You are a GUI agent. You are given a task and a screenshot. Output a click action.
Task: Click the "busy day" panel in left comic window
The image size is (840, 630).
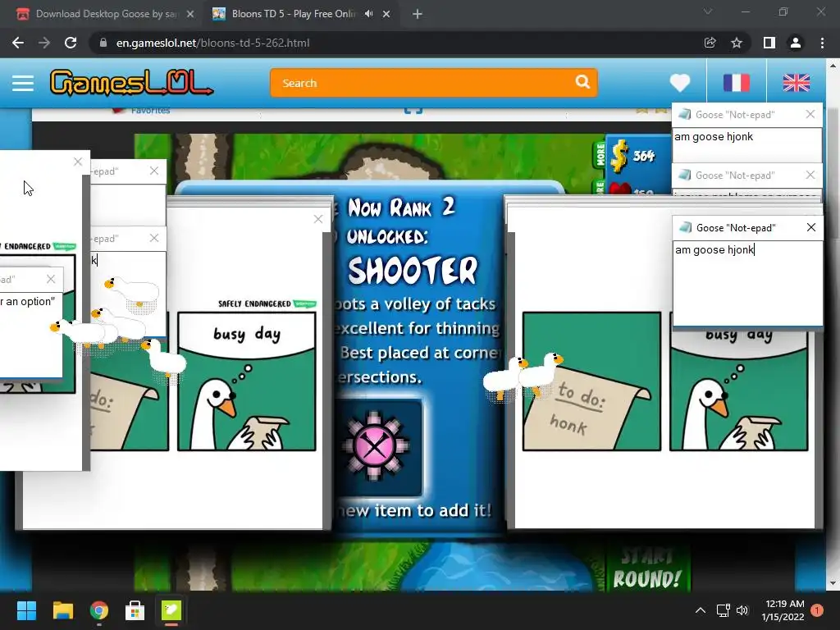pyautogui.click(x=247, y=381)
